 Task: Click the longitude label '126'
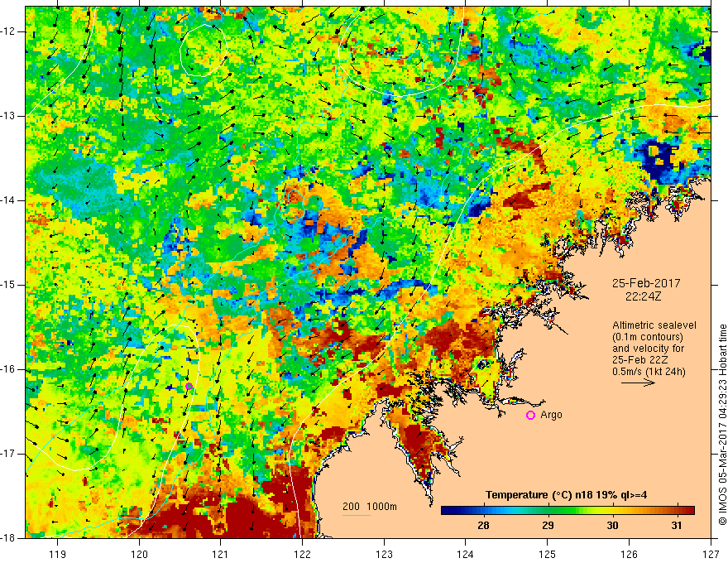click(x=629, y=554)
